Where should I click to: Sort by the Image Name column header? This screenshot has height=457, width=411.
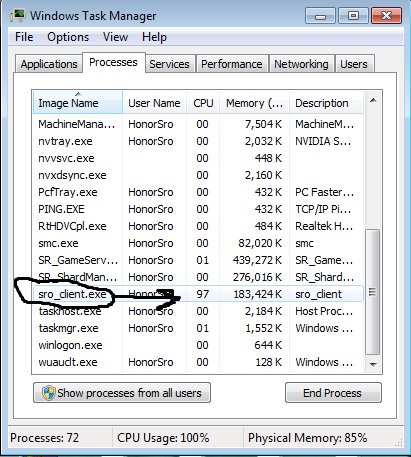click(78, 103)
